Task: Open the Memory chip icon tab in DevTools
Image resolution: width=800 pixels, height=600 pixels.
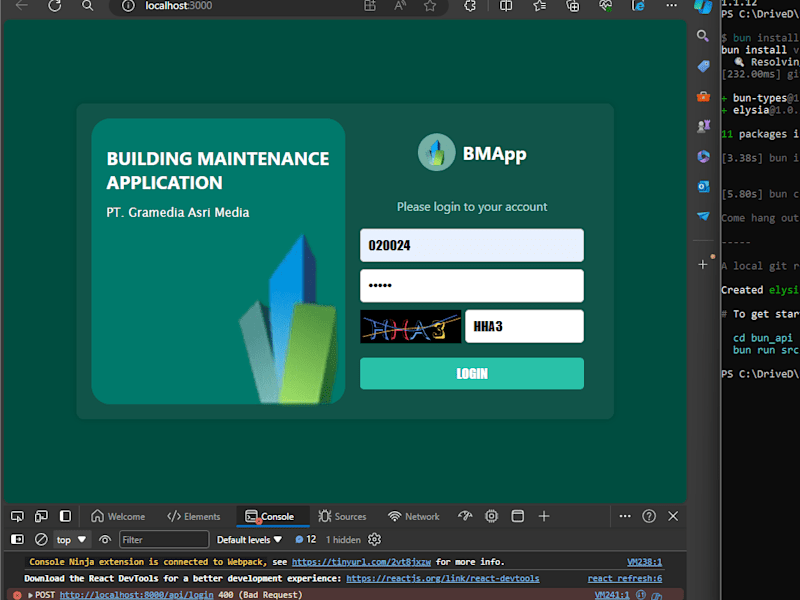Action: tap(491, 516)
